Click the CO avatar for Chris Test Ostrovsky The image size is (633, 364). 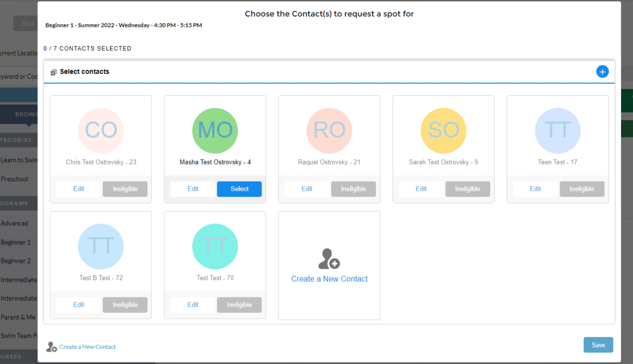coord(101,131)
